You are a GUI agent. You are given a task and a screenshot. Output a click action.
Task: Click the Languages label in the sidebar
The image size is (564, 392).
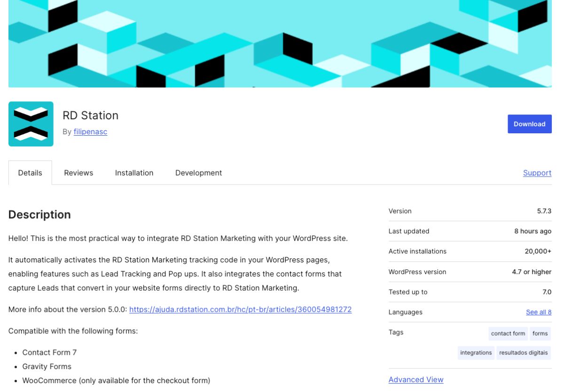point(406,312)
